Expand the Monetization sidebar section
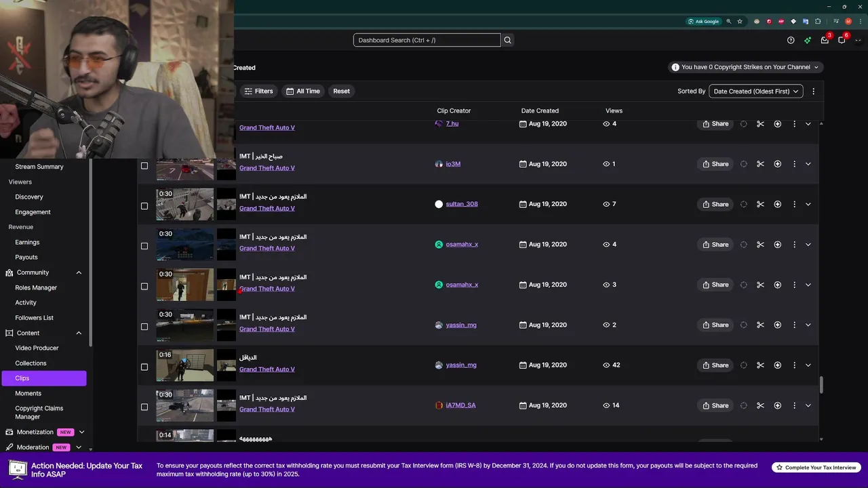This screenshot has width=868, height=488. pos(81,432)
